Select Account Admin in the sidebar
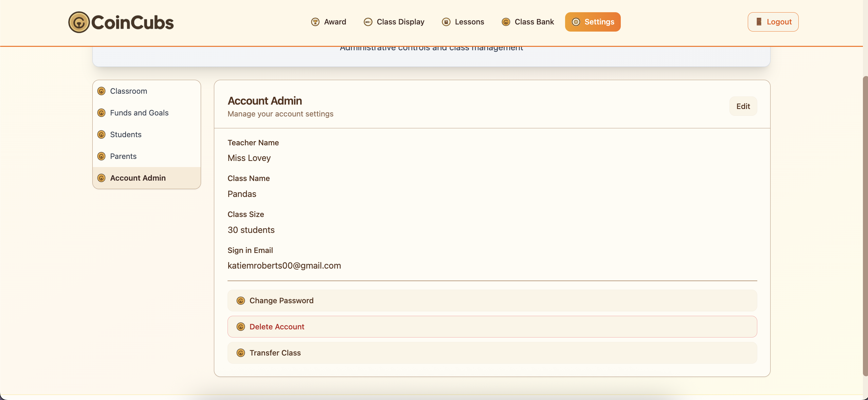 click(x=138, y=178)
